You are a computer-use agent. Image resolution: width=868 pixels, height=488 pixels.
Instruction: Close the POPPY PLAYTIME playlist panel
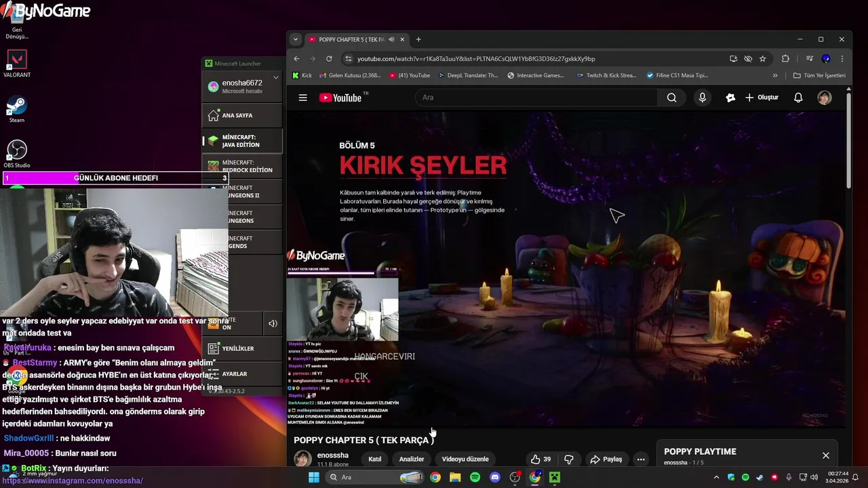click(x=826, y=455)
